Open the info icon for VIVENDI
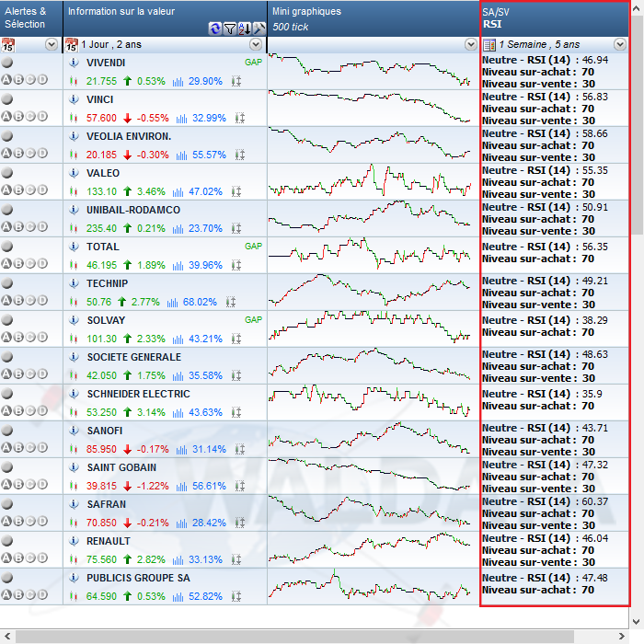Image resolution: width=644 pixels, height=644 pixels. tap(74, 63)
